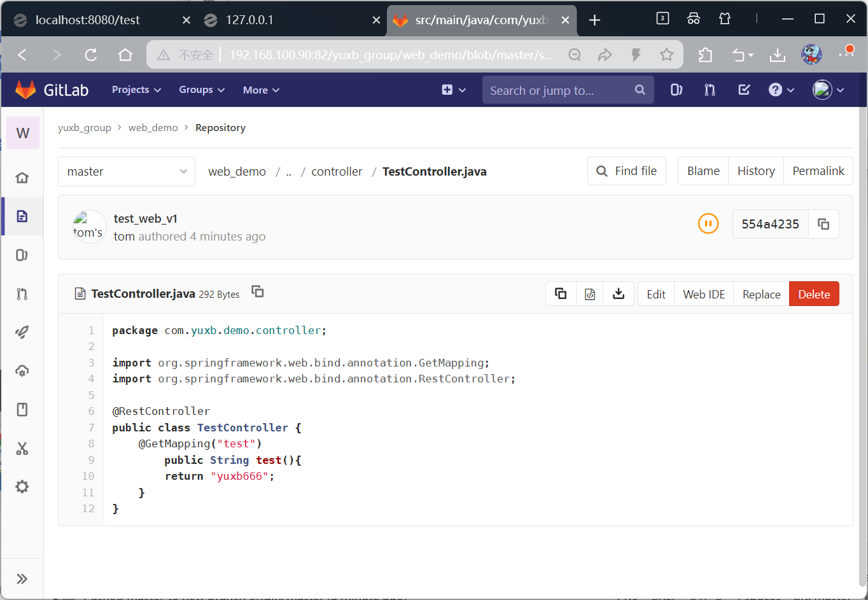Screen dimensions: 868x600
Task: Go back with browser back arrow
Action: pyautogui.click(x=22, y=55)
